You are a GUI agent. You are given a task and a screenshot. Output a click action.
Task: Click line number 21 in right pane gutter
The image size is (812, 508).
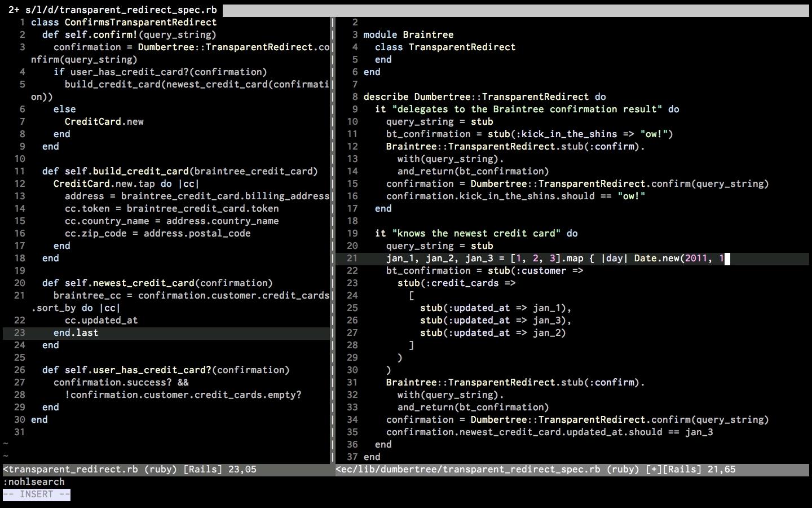tap(352, 258)
